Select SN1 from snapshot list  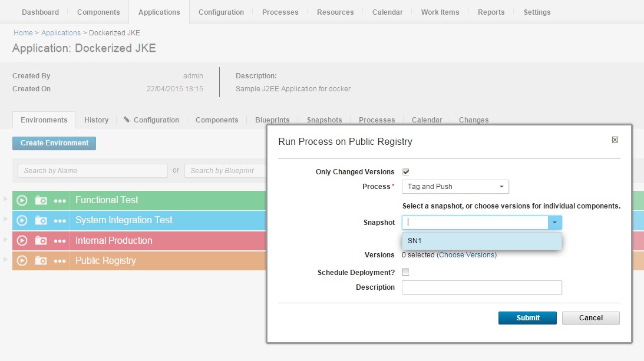point(482,241)
